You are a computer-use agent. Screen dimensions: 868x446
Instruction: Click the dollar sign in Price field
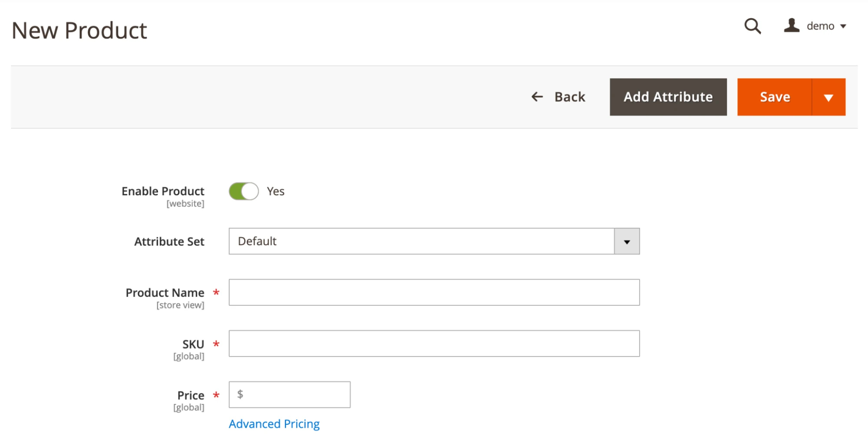(240, 394)
